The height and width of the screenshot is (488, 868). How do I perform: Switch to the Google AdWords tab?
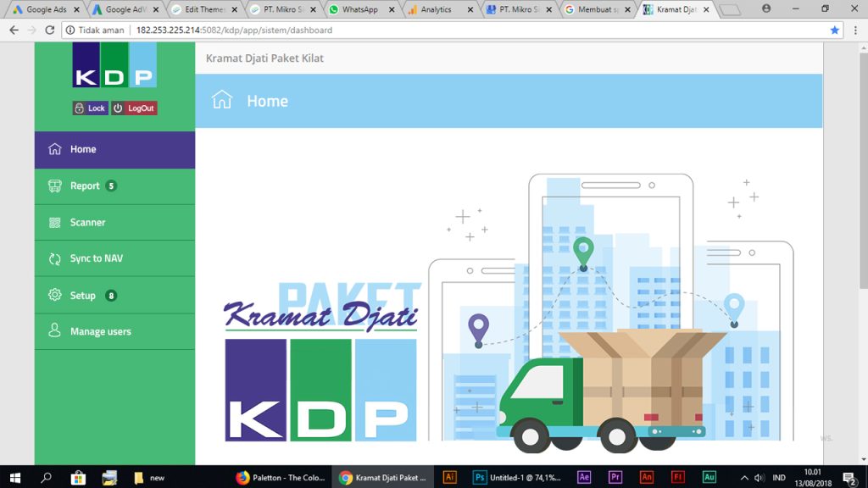click(126, 9)
